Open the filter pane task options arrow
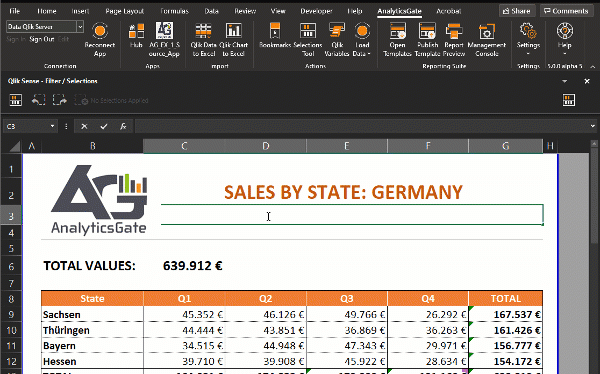600x374 pixels. tap(564, 81)
